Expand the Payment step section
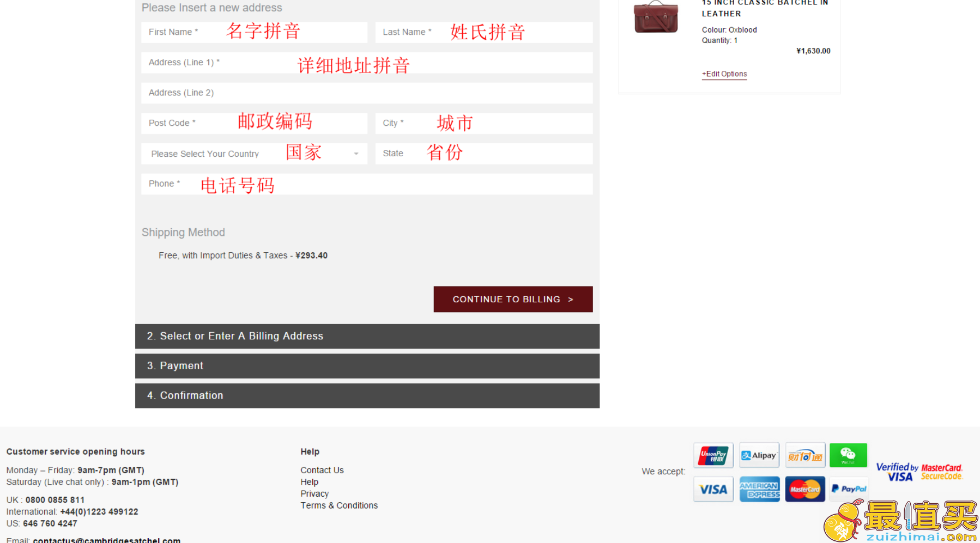The image size is (980, 543). [367, 366]
